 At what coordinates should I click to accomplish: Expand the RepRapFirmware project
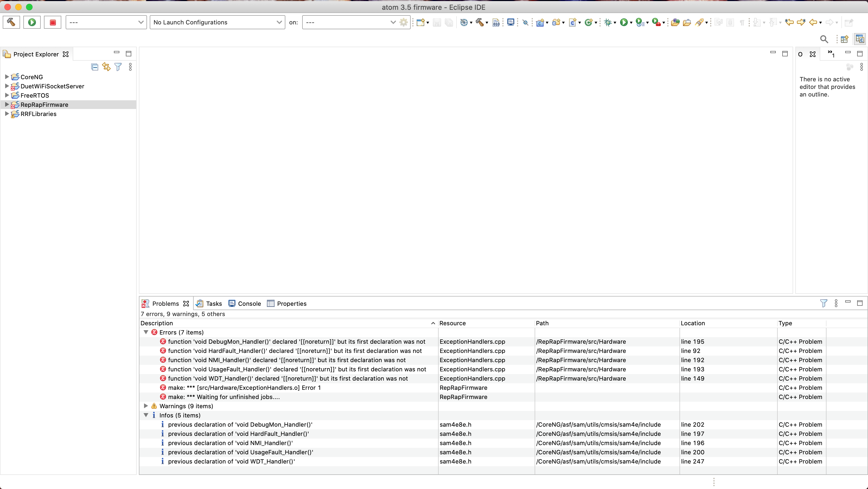tap(7, 104)
